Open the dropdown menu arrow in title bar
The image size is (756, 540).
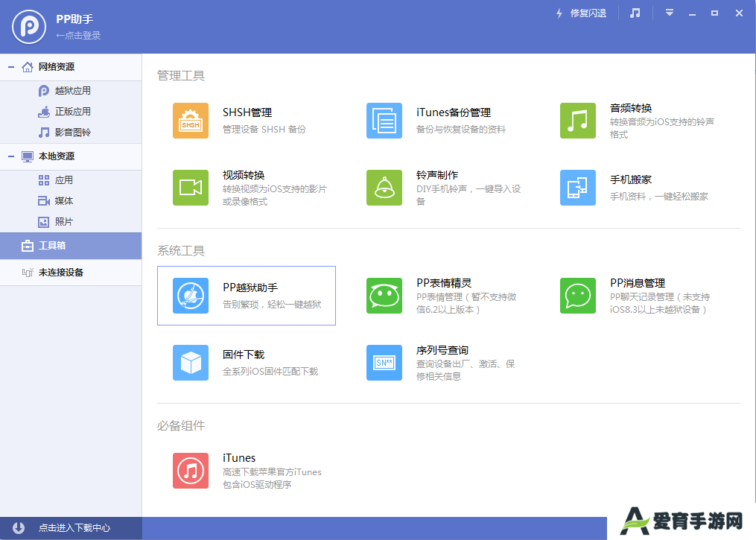(669, 13)
